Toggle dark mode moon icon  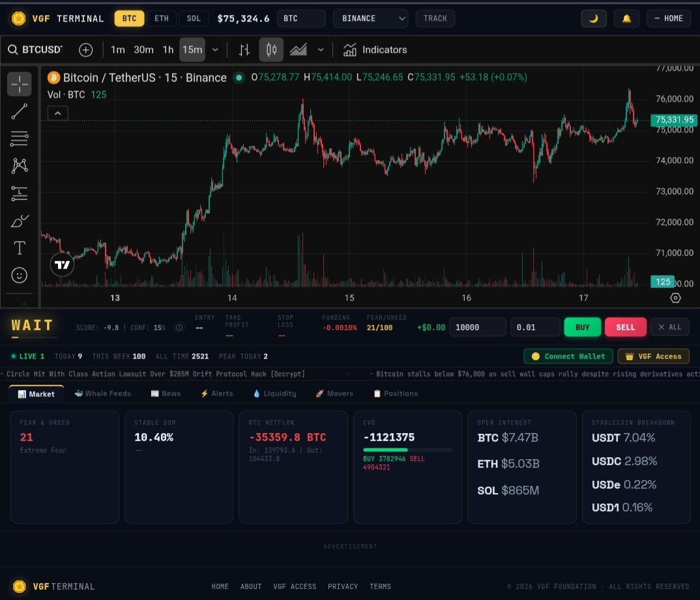point(593,18)
